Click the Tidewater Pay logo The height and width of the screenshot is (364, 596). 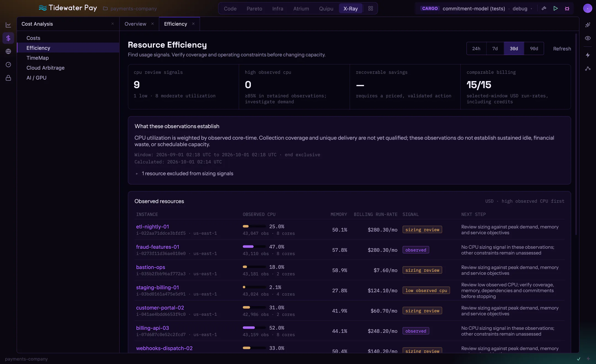click(68, 8)
